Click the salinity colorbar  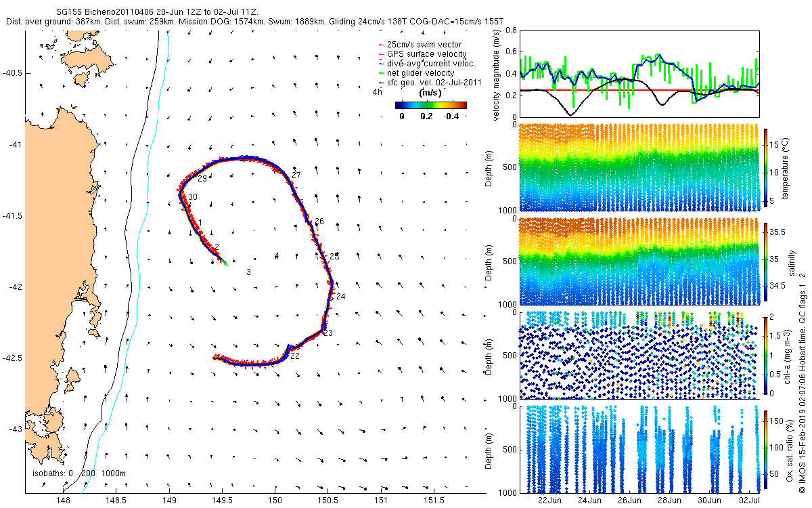[766, 261]
